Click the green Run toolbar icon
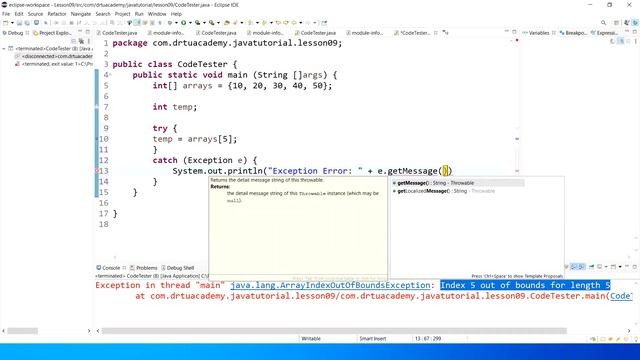 coord(183,23)
